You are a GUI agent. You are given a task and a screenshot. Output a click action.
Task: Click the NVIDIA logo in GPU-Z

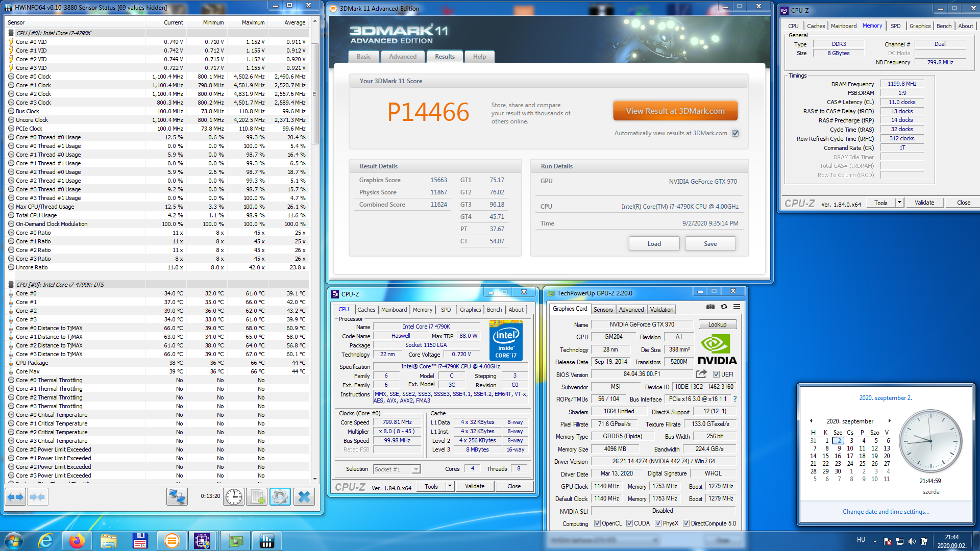pyautogui.click(x=717, y=349)
